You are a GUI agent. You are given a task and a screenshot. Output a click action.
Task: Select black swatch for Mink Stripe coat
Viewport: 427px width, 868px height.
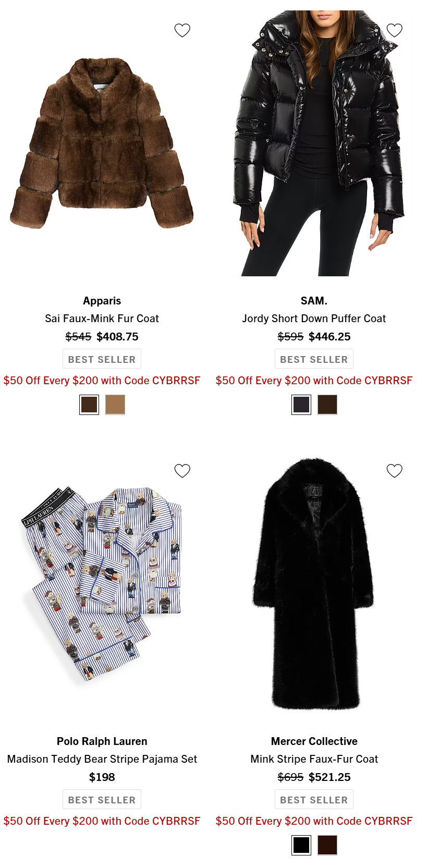point(301,845)
